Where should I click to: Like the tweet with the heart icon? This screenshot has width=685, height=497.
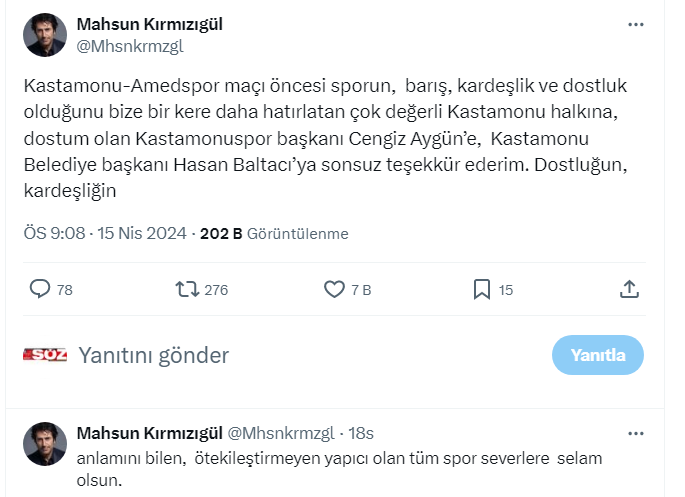[x=334, y=290]
